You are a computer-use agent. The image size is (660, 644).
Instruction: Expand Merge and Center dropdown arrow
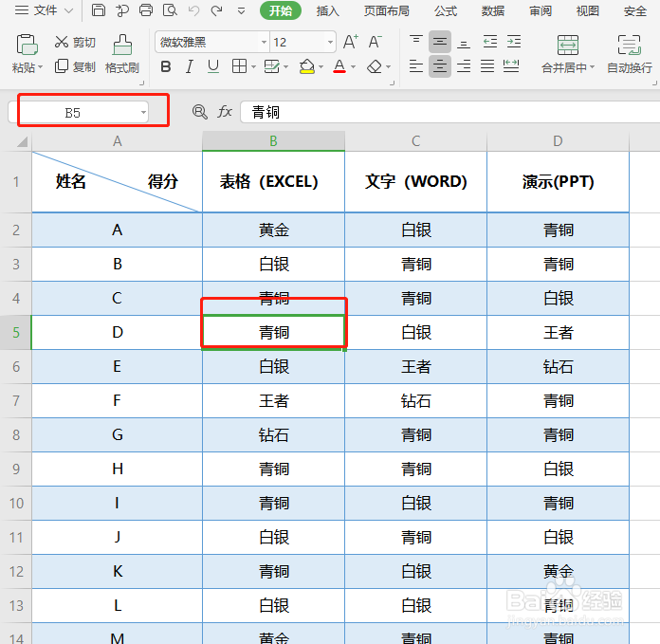click(x=593, y=67)
